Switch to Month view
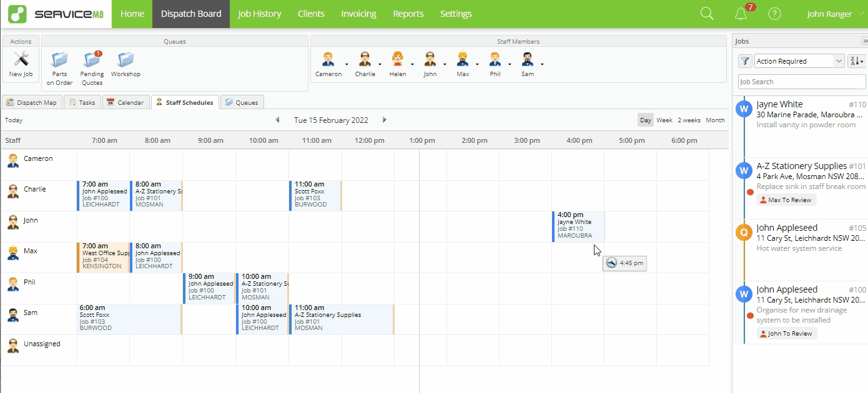Viewport: 868px width, 393px height. [x=716, y=120]
